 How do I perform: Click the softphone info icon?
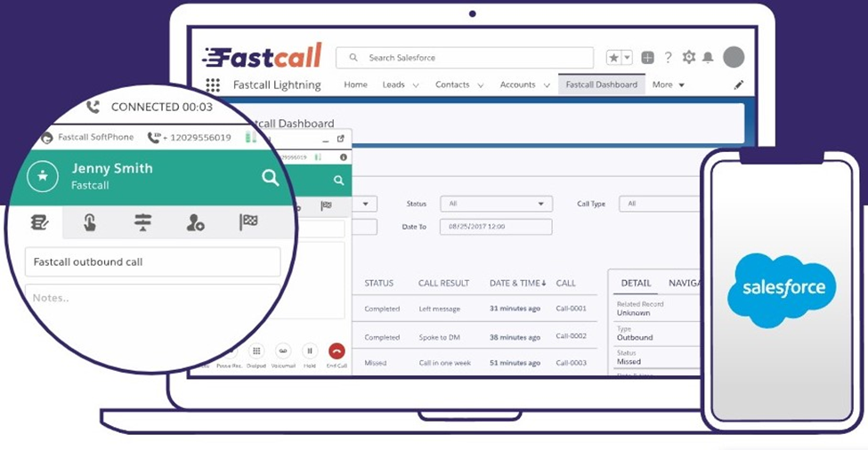point(344,157)
